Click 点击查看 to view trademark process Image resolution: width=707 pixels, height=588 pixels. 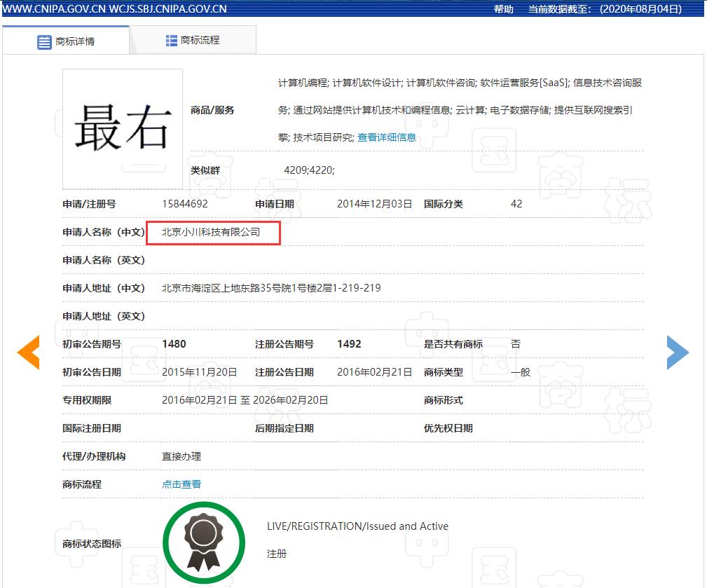point(181,484)
